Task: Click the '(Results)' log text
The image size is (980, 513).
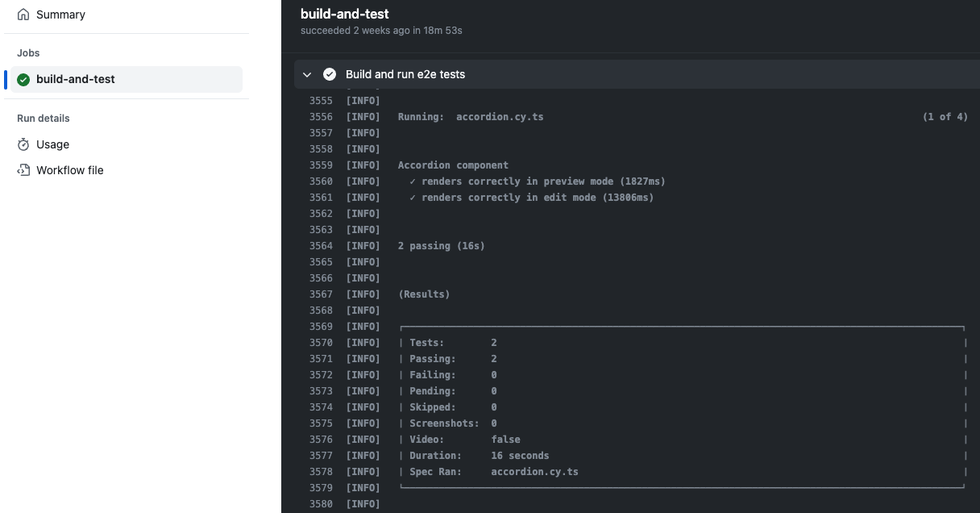Action: [424, 294]
